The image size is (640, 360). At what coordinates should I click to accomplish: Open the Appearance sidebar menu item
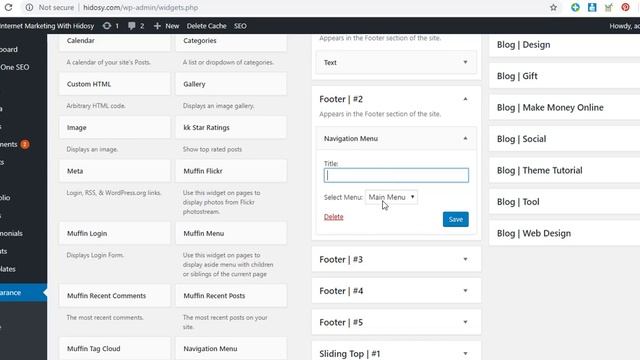pos(23,293)
